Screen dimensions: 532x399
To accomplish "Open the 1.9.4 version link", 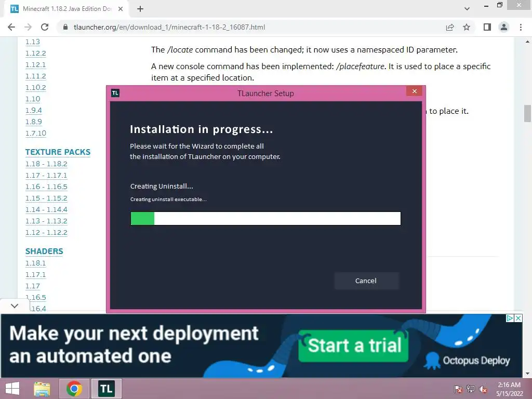I will (34, 110).
